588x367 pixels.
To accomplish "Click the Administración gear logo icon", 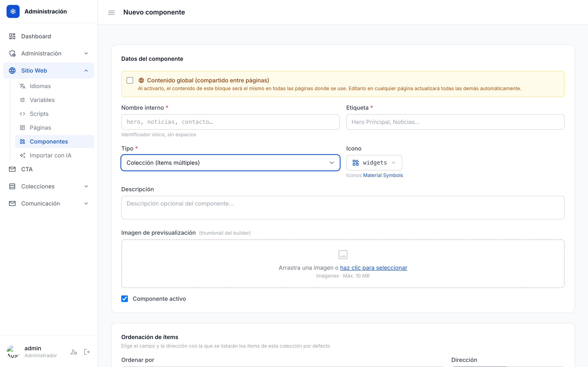I will click(x=13, y=11).
